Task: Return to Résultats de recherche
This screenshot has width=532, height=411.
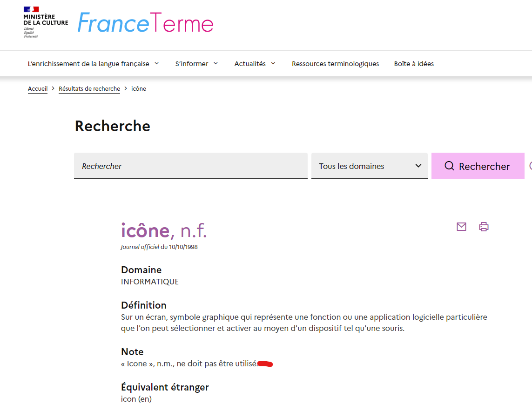Action: [x=89, y=88]
